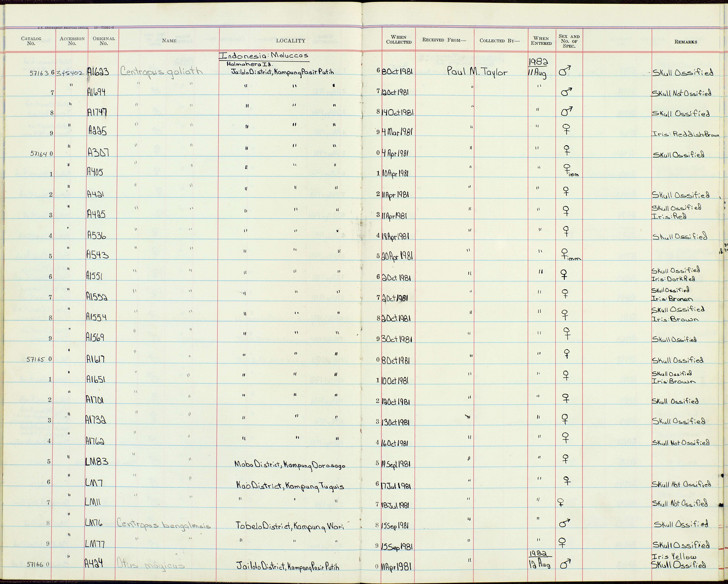Viewport: 728px width, 584px height.
Task: Click original number A543
Action: [98, 255]
